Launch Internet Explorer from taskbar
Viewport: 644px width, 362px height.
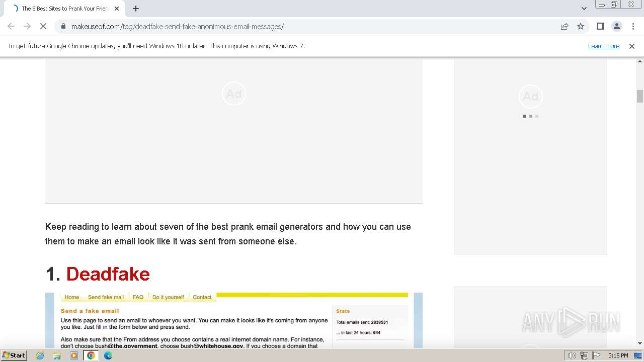[40, 355]
